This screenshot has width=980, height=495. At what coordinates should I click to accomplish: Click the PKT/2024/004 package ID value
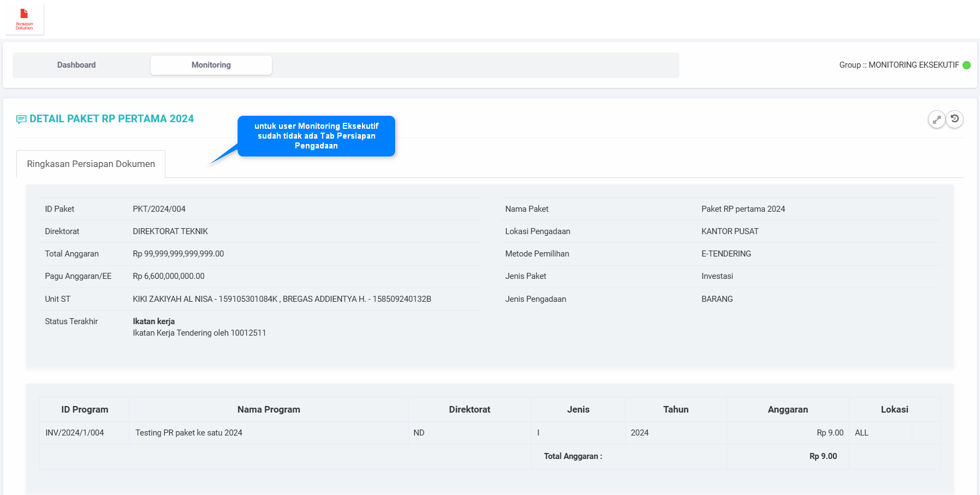(159, 209)
